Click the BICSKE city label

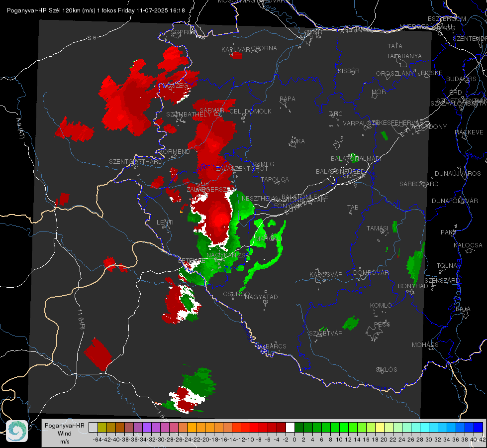(432, 73)
